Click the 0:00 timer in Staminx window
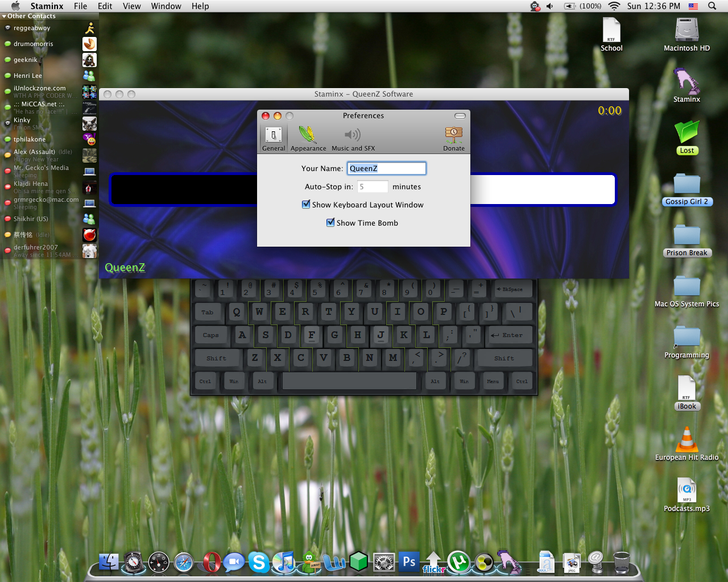The image size is (728, 582). 610,111
